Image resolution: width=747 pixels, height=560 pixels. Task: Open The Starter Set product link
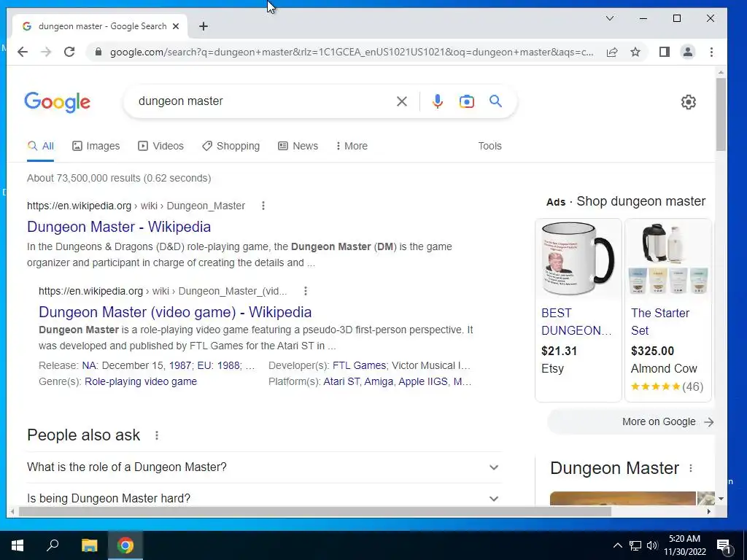(659, 322)
